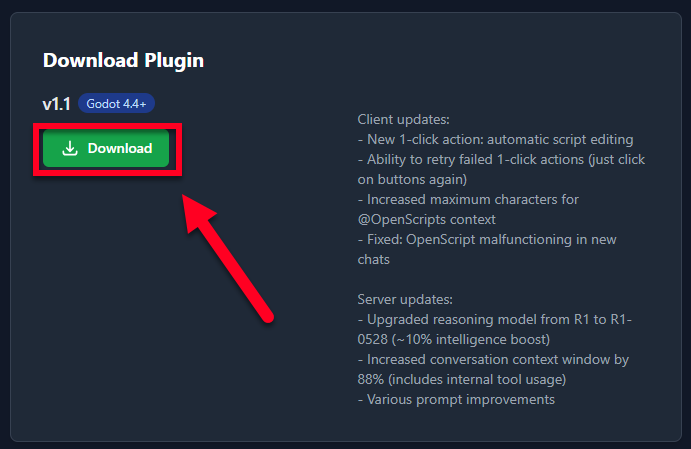Click the Increased conversation context window line
691x449 pixels.
click(x=493, y=360)
